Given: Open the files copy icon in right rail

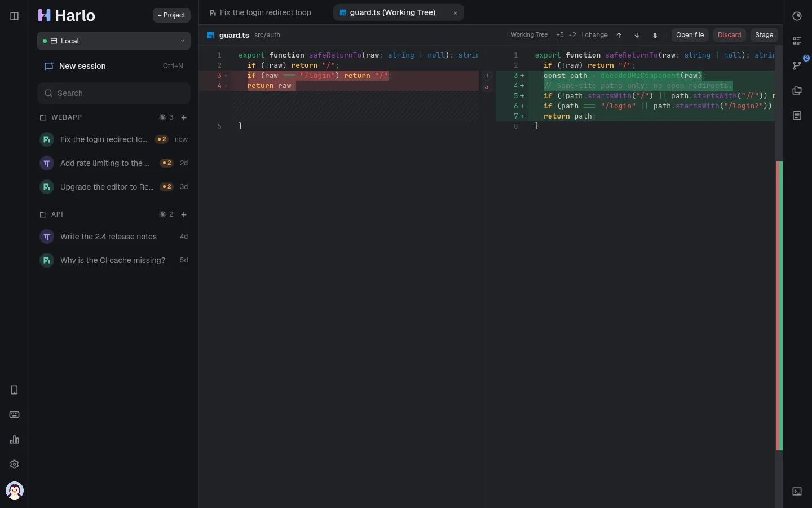Looking at the screenshot, I should pyautogui.click(x=797, y=90).
